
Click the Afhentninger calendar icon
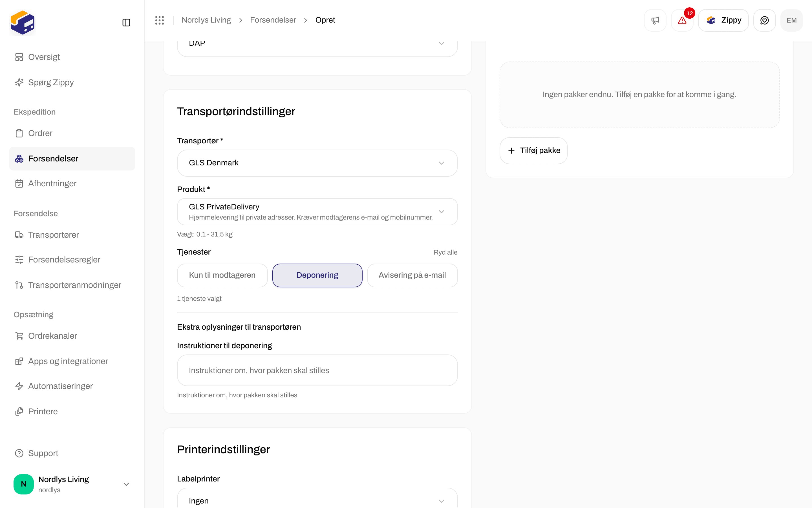pyautogui.click(x=19, y=183)
